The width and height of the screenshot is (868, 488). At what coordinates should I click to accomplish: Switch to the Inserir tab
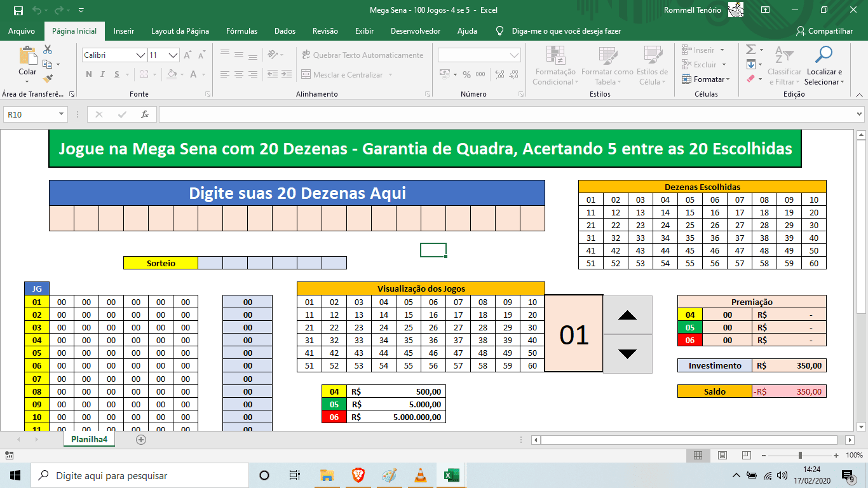pyautogui.click(x=124, y=31)
